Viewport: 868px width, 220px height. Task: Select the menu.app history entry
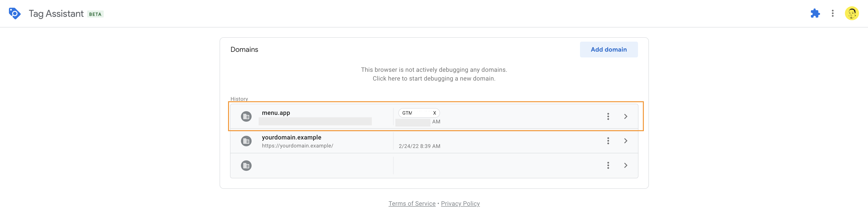[434, 116]
